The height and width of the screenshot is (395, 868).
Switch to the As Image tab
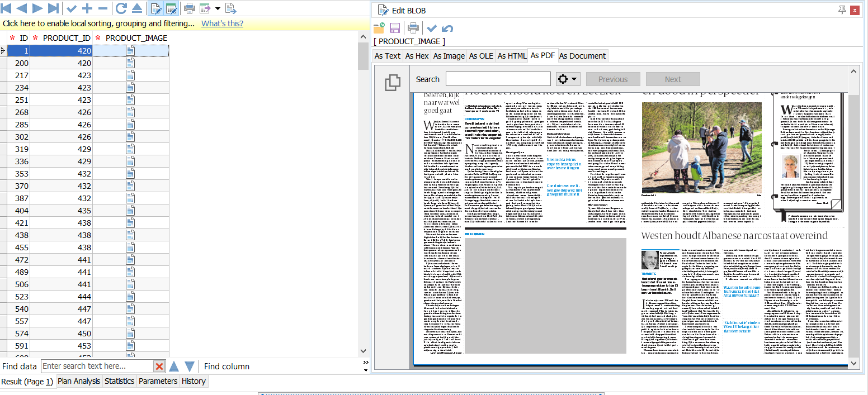(449, 56)
